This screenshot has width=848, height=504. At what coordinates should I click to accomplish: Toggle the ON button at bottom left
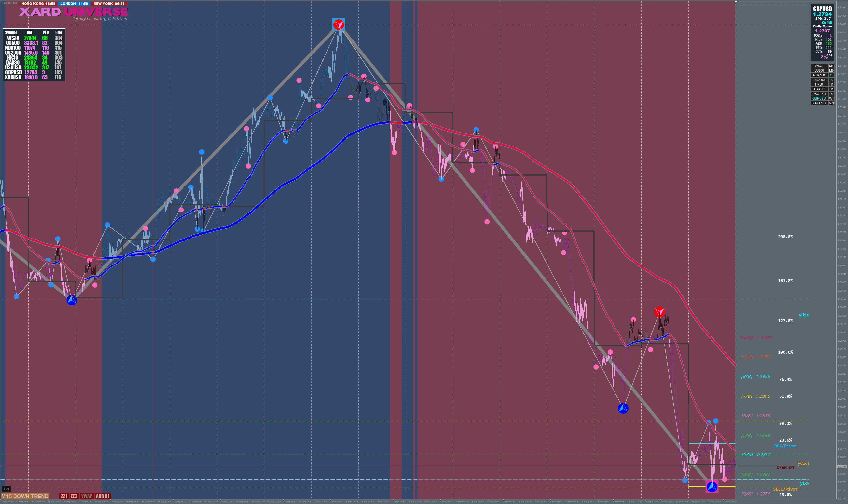pyautogui.click(x=6, y=489)
